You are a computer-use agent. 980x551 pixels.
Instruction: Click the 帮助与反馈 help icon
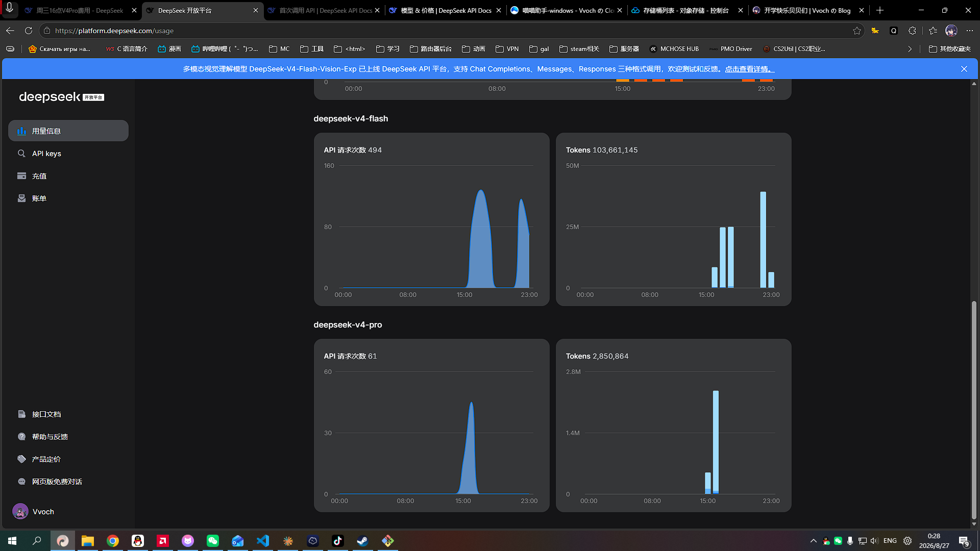[21, 437]
